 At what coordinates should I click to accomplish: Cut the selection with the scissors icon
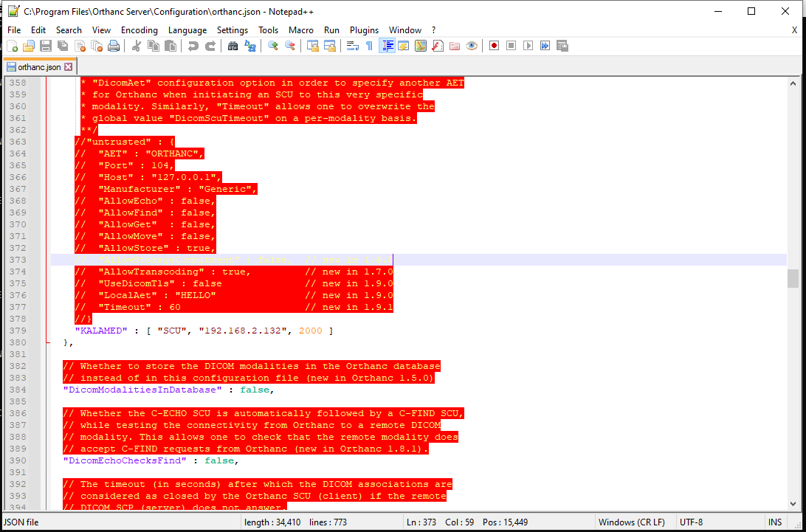coord(137,46)
